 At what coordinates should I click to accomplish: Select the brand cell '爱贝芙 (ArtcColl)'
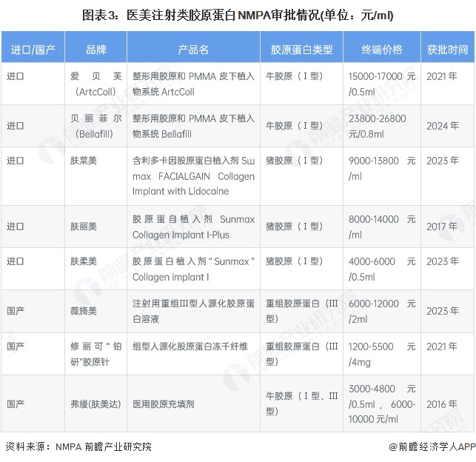tap(96, 84)
